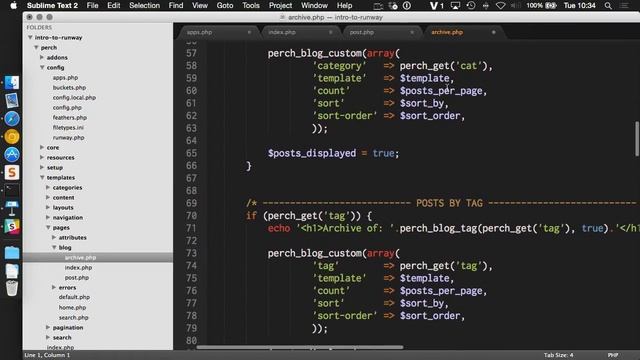Open the blue folder in the dock
The image size is (640, 360).
(12, 253)
